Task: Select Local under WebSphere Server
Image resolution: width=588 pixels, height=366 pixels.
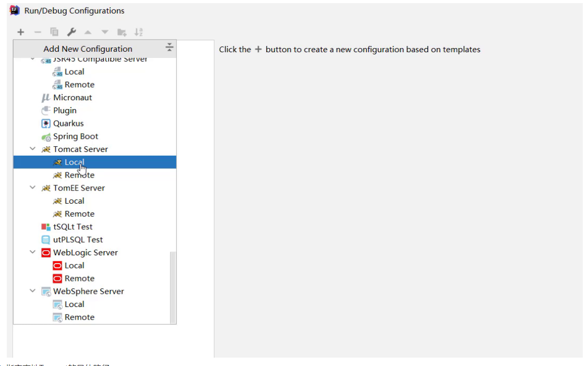Action: (x=95, y=304)
